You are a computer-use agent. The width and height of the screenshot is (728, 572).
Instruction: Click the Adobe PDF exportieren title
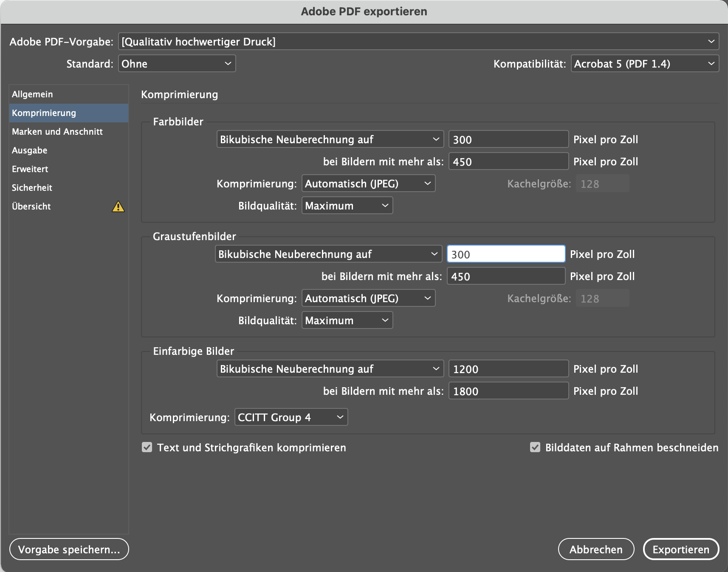364,11
